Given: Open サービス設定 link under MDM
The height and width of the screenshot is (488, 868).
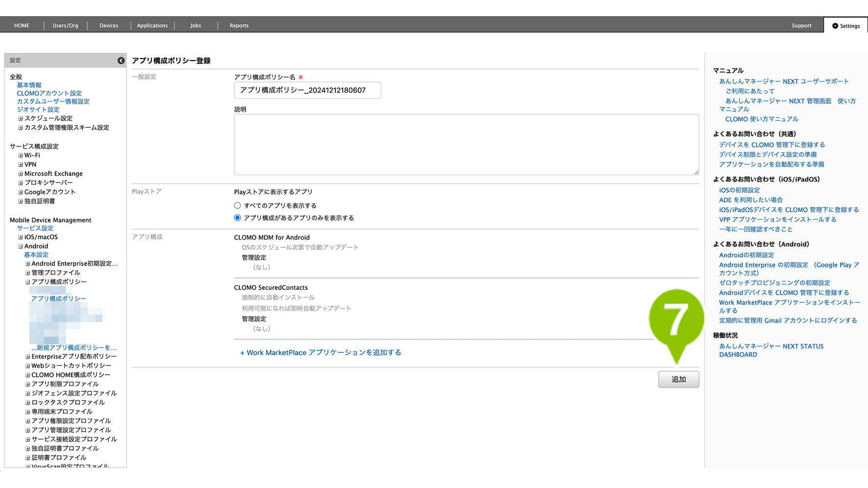Looking at the screenshot, I should [35, 228].
